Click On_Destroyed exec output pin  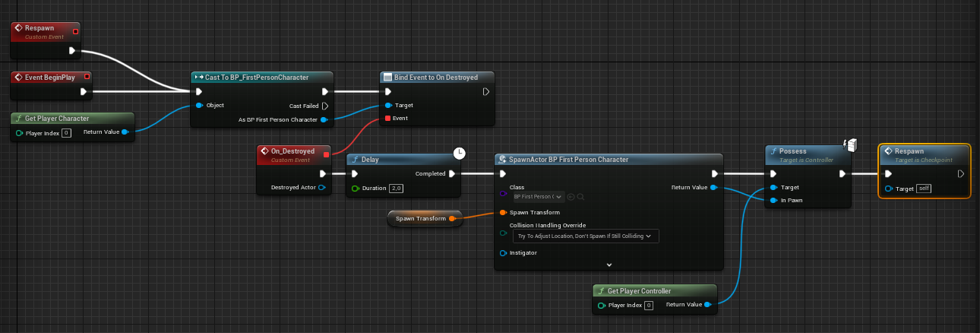(x=323, y=173)
